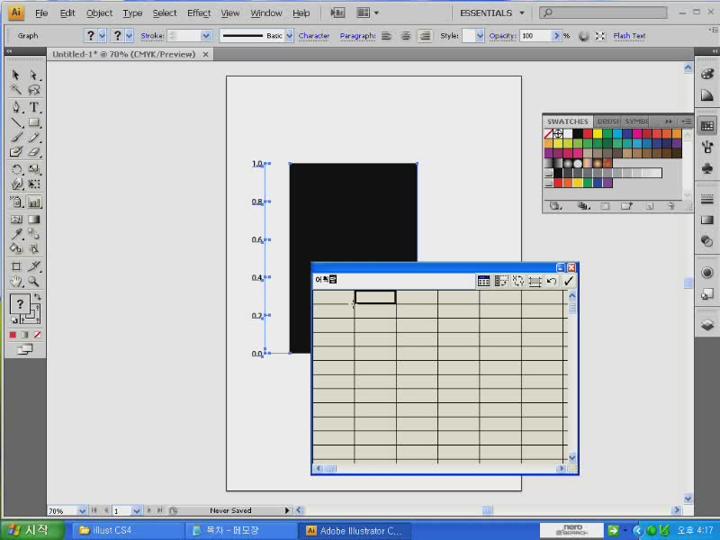Select the Pencil tool
720x540 pixels.
click(x=34, y=137)
